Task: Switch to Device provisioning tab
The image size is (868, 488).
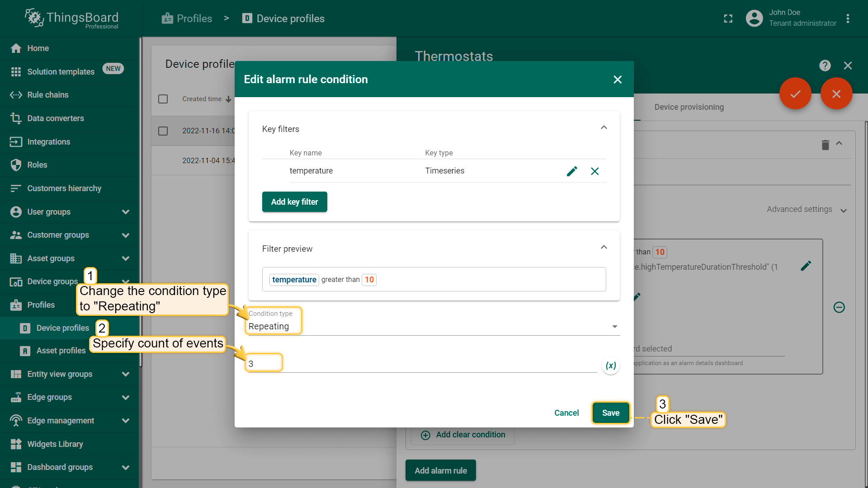Action: 689,107
